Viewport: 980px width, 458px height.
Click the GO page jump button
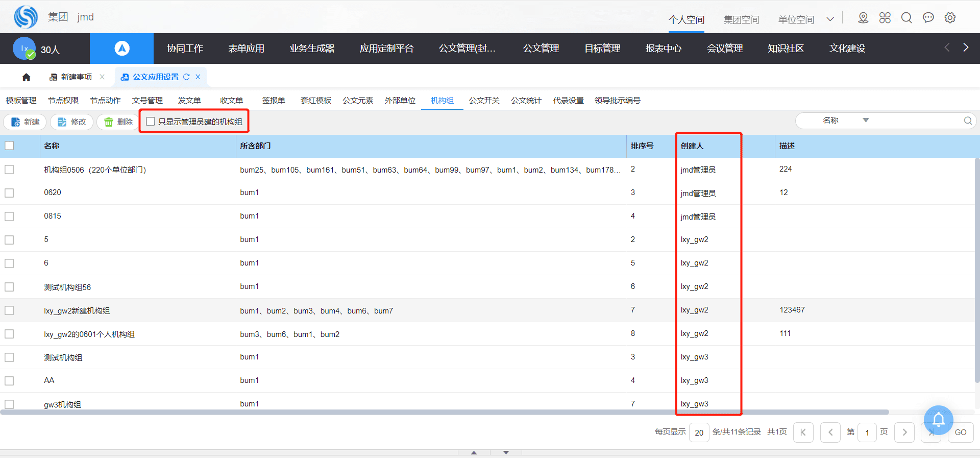point(961,432)
